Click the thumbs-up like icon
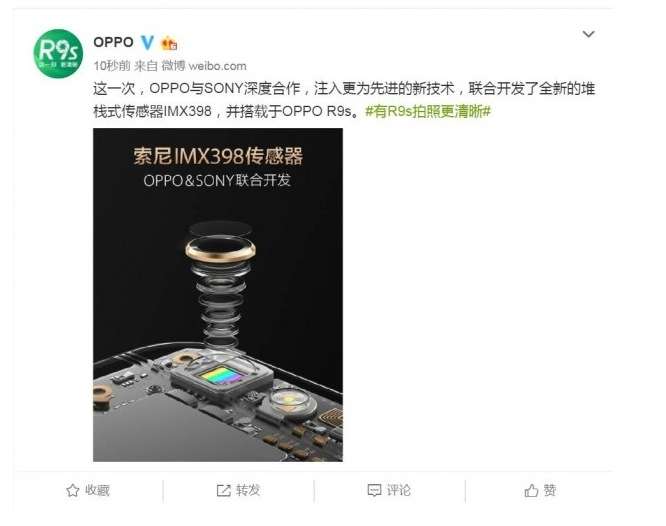The width and height of the screenshot is (666, 526). [531, 491]
